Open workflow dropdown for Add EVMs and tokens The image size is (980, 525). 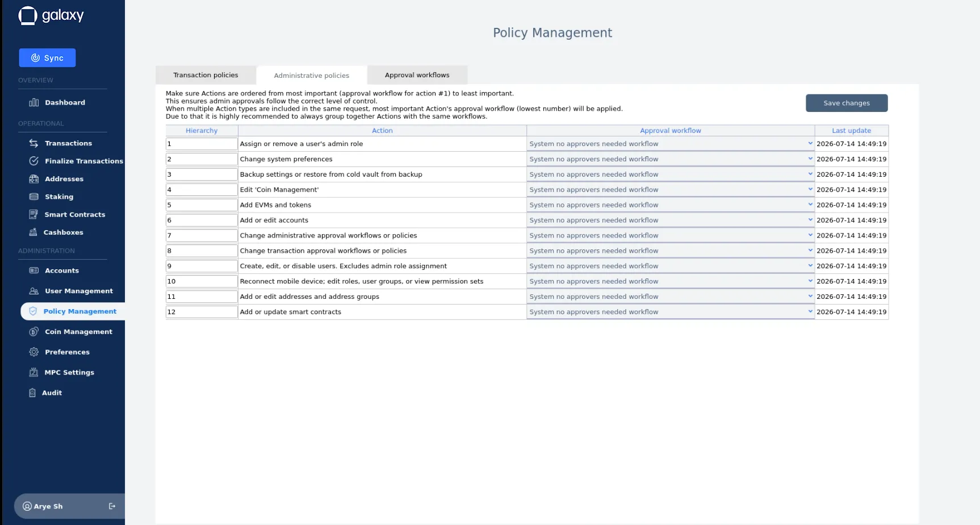point(671,205)
